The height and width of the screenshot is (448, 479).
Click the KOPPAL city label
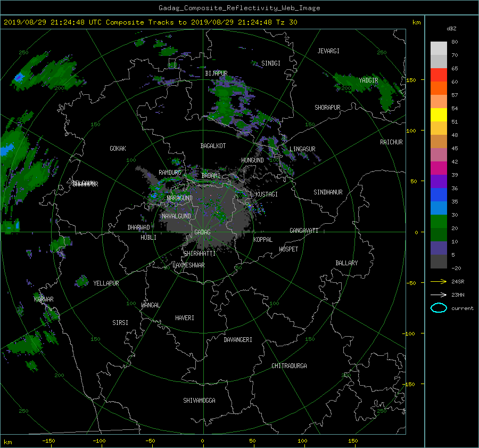[x=263, y=240]
